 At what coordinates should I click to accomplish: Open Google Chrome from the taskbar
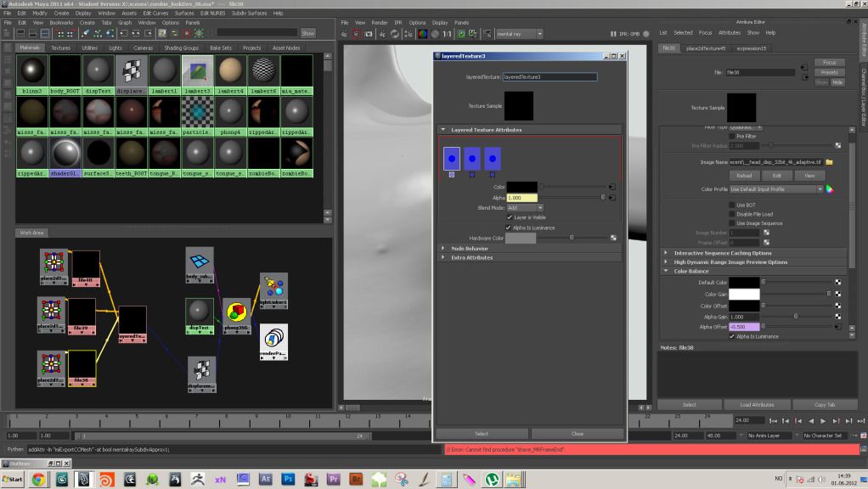(x=38, y=479)
